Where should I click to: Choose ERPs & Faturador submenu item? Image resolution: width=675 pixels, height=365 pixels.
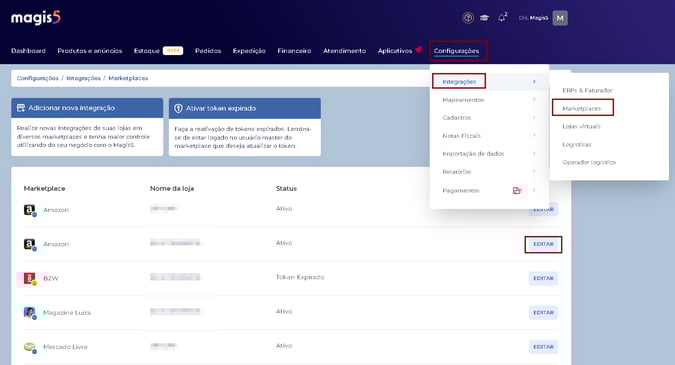pyautogui.click(x=587, y=90)
